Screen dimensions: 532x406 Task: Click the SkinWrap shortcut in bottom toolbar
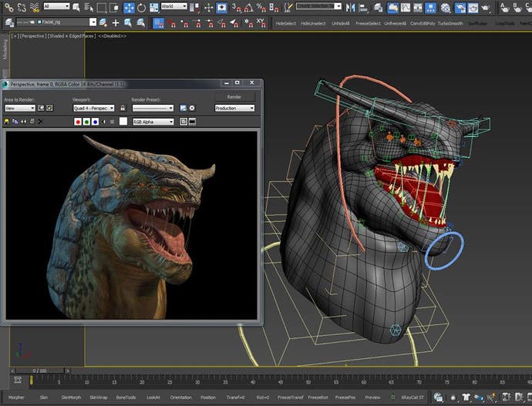coord(99,398)
